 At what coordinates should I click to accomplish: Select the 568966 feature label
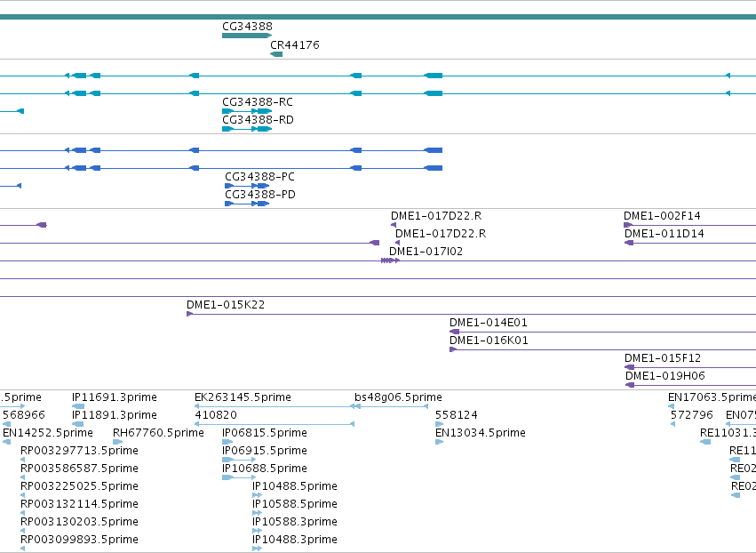[24, 415]
